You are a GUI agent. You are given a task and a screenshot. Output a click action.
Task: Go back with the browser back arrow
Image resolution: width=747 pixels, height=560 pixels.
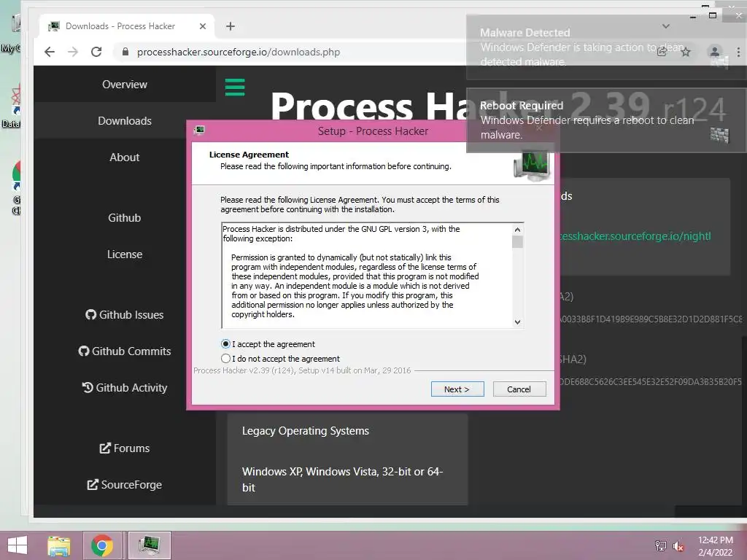tap(50, 52)
